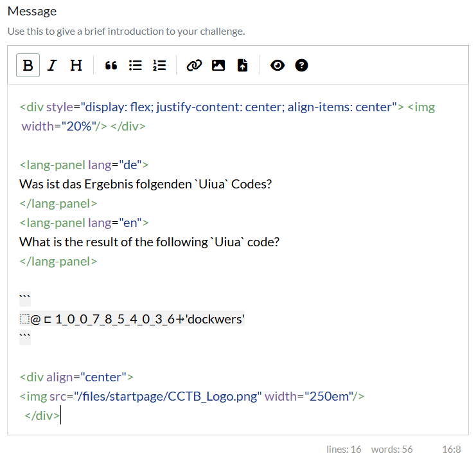Click the div style flex line at top

tap(212, 107)
